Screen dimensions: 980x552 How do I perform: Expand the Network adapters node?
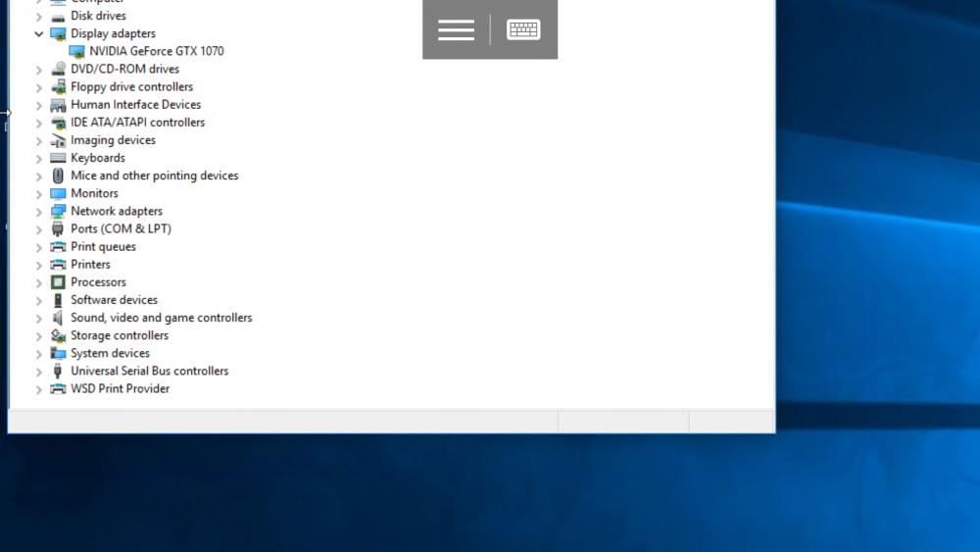tap(39, 212)
